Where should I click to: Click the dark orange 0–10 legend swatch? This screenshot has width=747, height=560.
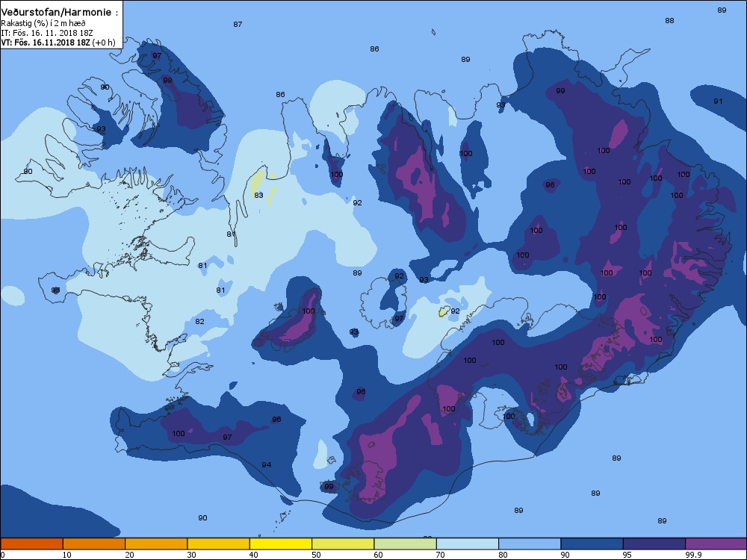pyautogui.click(x=31, y=544)
